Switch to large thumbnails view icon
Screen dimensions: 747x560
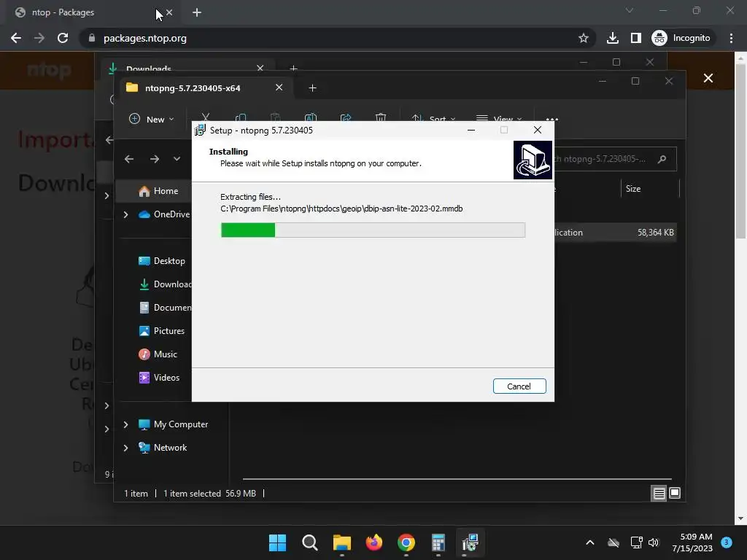(x=675, y=493)
